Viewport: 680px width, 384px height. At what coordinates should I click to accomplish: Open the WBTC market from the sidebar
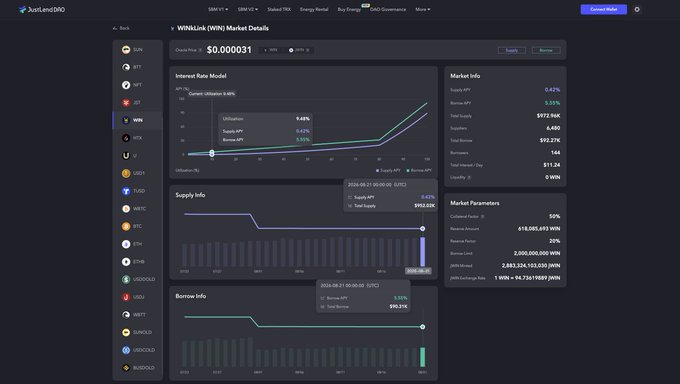(x=137, y=209)
